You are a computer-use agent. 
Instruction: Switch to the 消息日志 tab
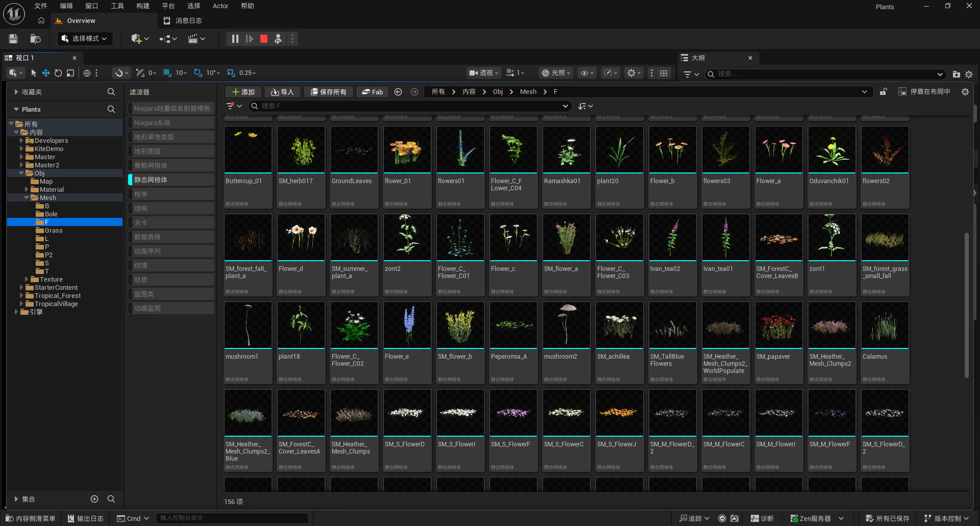[x=183, y=21]
